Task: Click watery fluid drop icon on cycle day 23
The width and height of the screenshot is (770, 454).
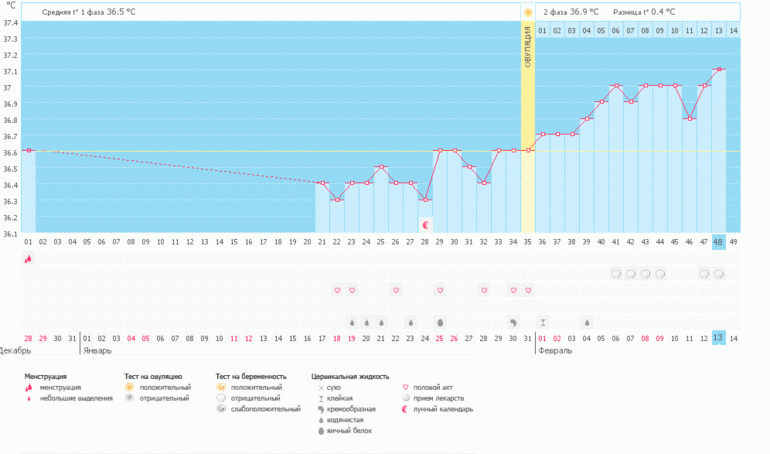Action: point(352,322)
